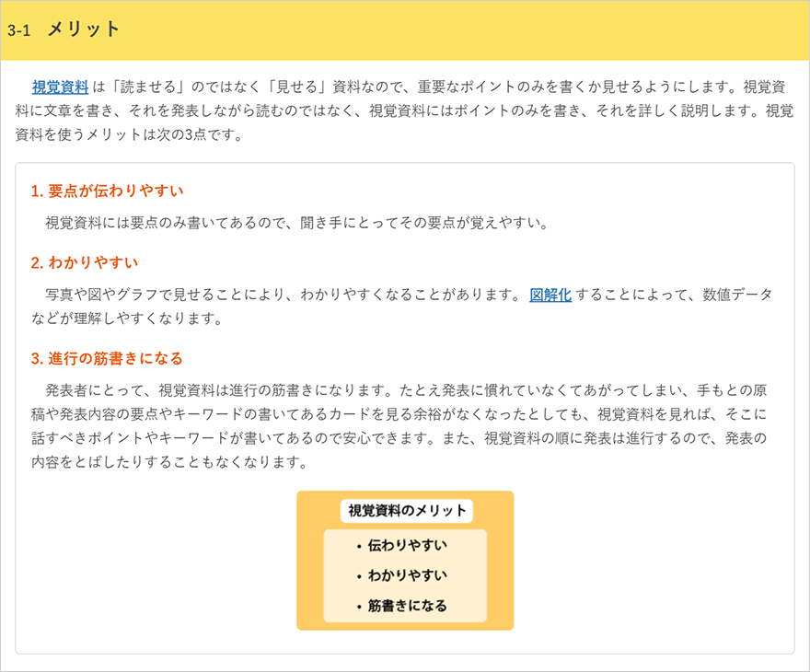810x672 pixels.
Task: Click empty area of yellow header banner
Action: (x=460, y=29)
